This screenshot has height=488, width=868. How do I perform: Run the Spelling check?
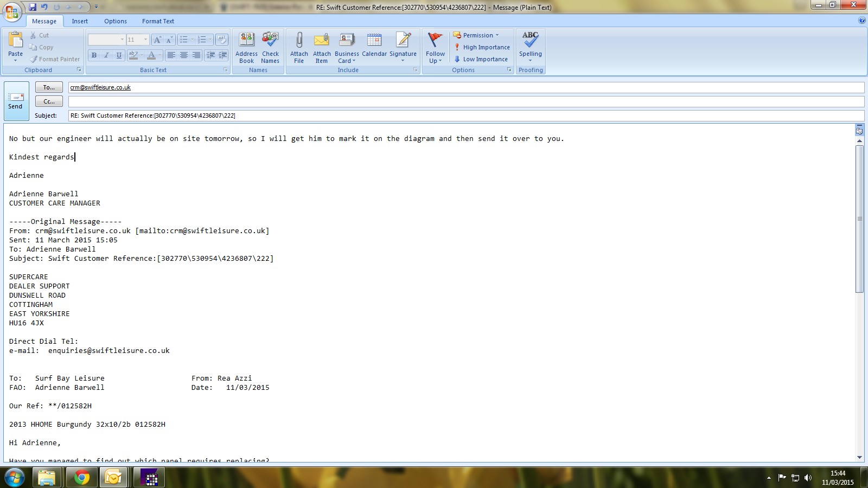(531, 47)
